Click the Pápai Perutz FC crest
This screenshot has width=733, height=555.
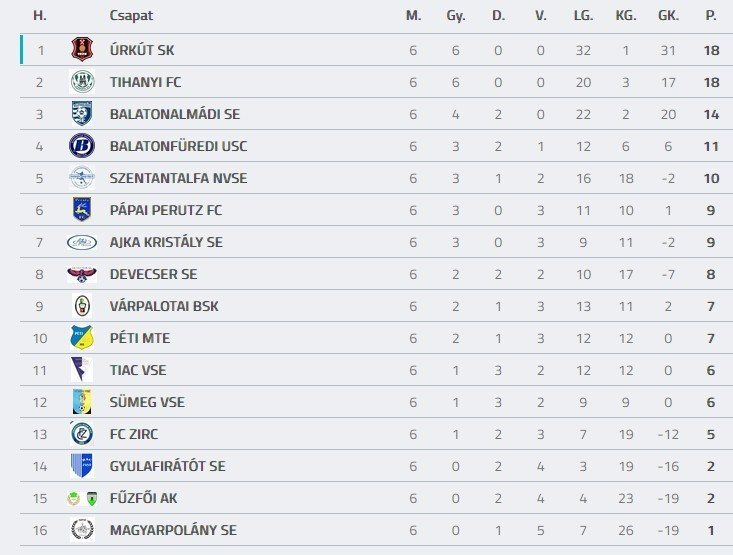click(x=82, y=210)
